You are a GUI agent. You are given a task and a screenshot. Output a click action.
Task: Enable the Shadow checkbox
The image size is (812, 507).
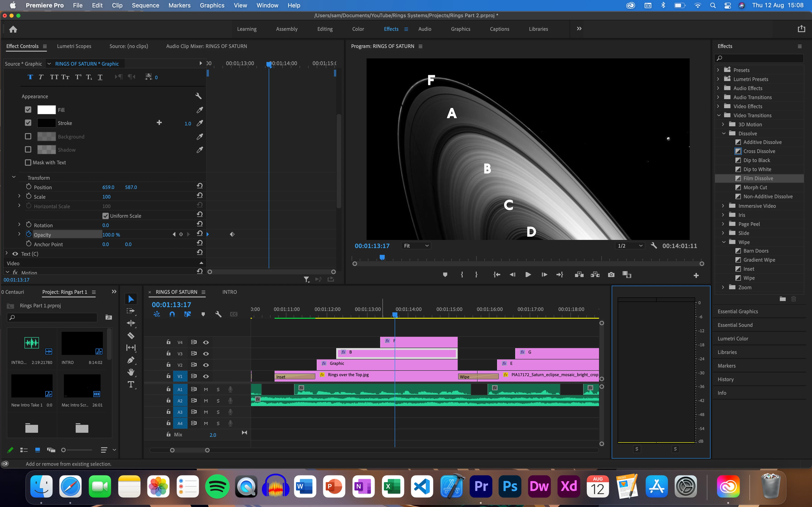click(28, 150)
